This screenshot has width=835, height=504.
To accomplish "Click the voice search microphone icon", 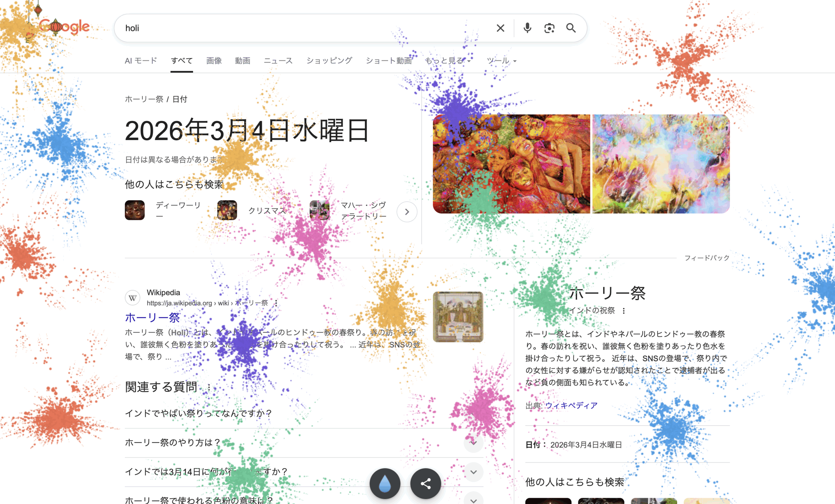I will click(527, 28).
